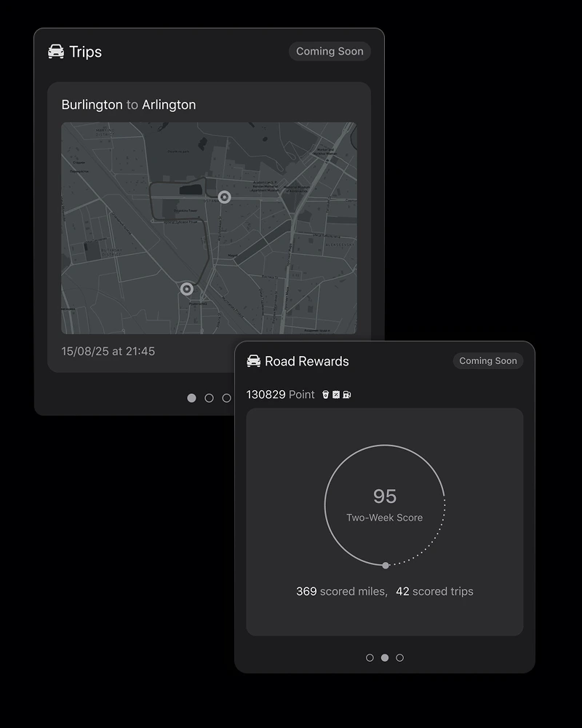Click the car icon beside Trips
The image size is (582, 728).
pyautogui.click(x=56, y=52)
